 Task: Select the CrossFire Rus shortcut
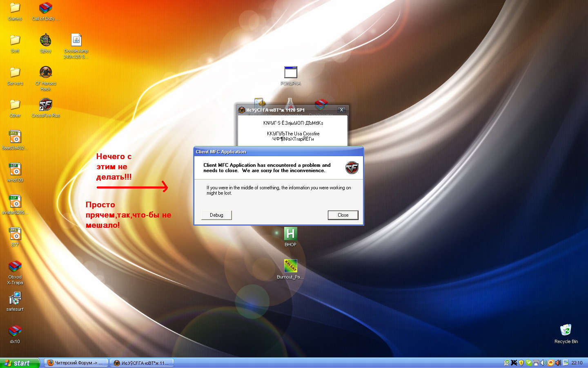tap(46, 108)
